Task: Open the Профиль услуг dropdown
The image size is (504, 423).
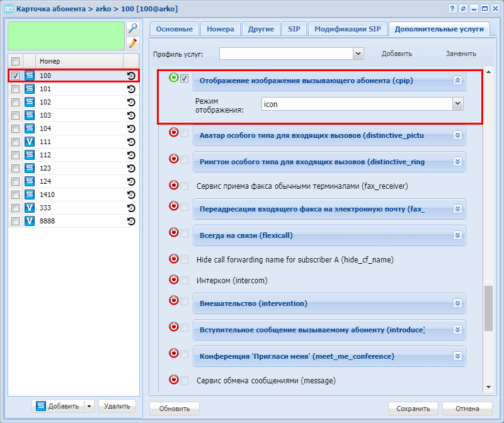Action: click(358, 54)
